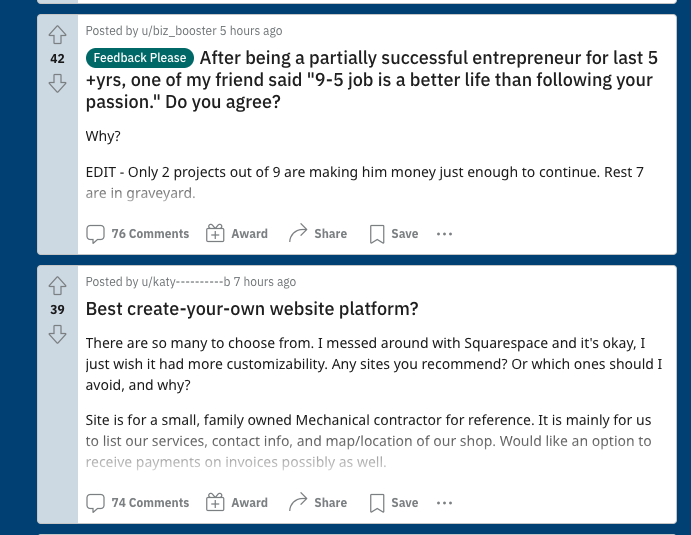691x535 pixels.
Task: Give an Award to the website platform post
Action: click(237, 503)
